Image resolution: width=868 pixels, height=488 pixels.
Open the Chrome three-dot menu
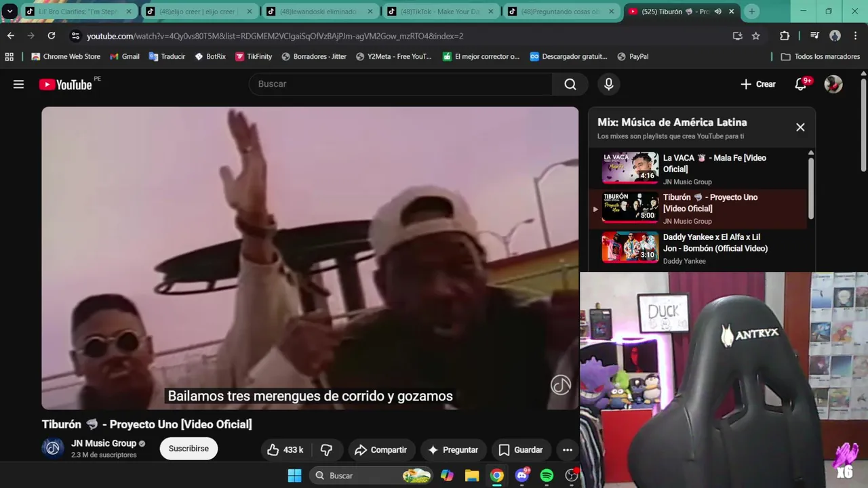point(855,36)
